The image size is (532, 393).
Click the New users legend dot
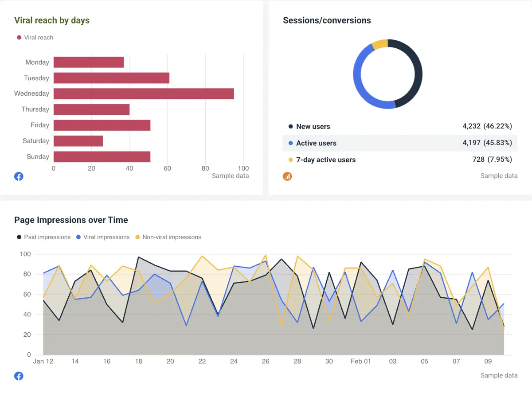pos(290,126)
